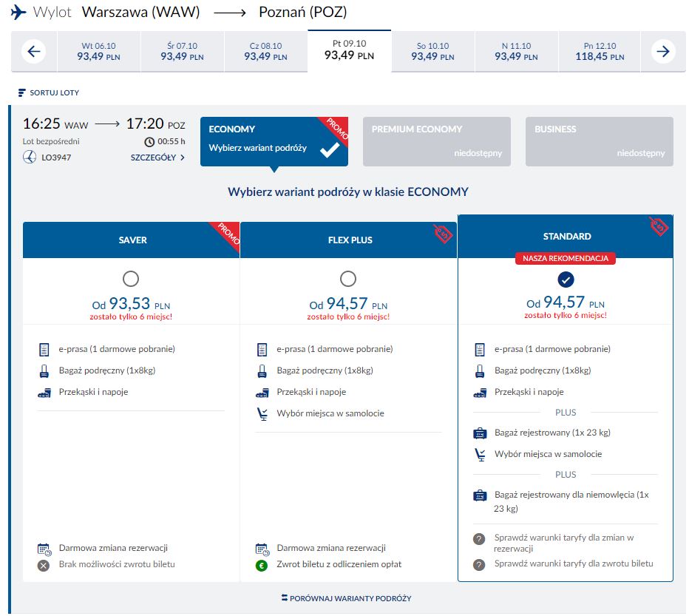Click the airplane departure icon
Image resolution: width=689 pixels, height=616 pixels.
click(x=18, y=12)
